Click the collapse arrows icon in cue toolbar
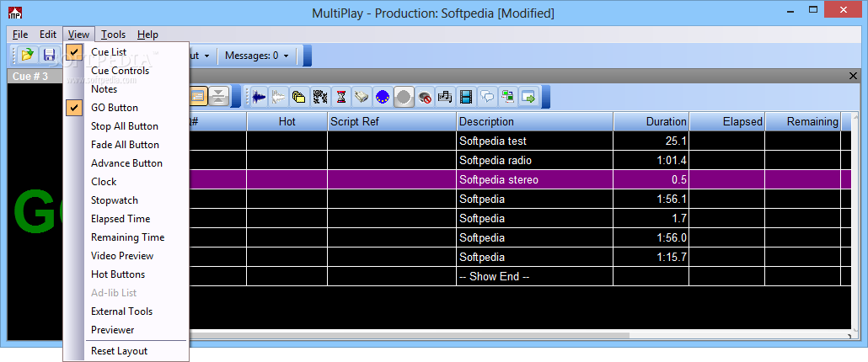868x362 pixels. [219, 96]
